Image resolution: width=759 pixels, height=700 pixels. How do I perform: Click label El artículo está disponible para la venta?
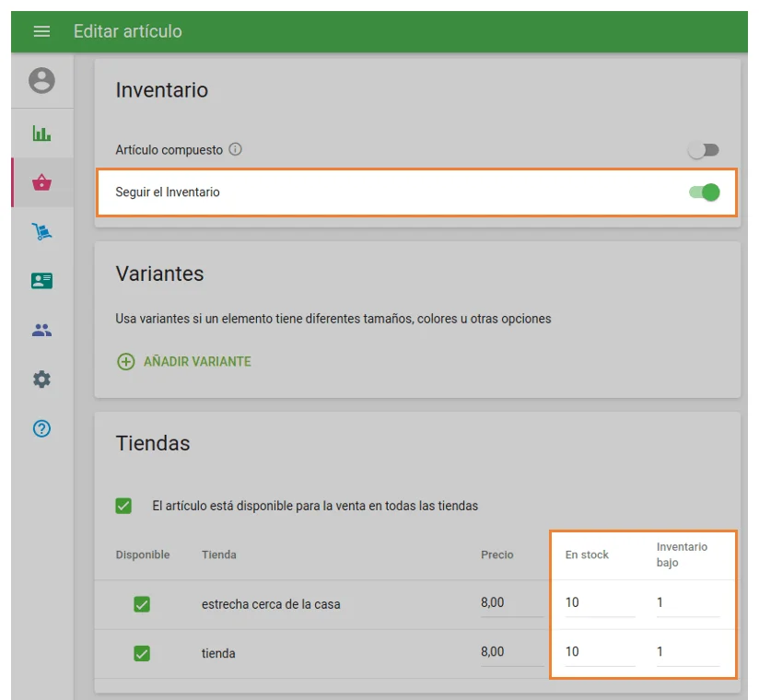tap(315, 506)
